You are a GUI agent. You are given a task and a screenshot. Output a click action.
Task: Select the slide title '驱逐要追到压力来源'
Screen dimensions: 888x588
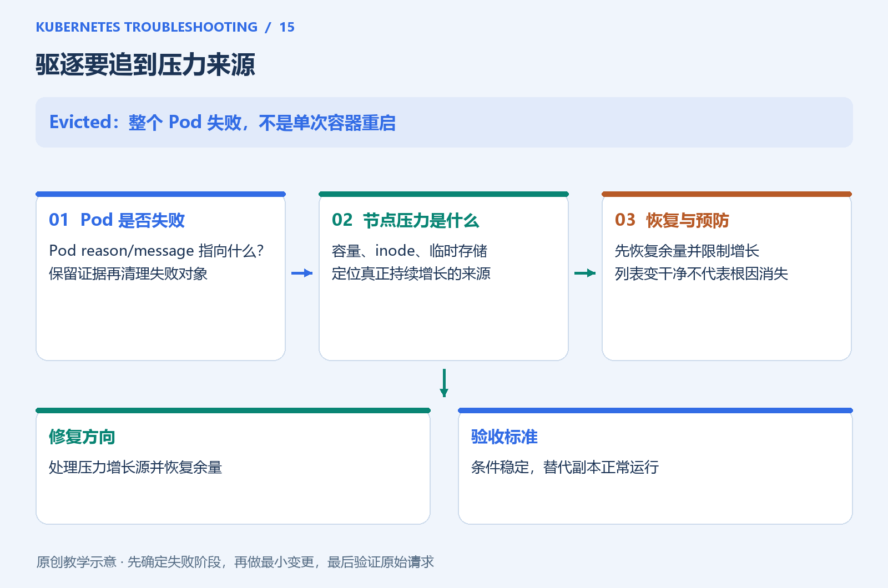click(x=145, y=65)
